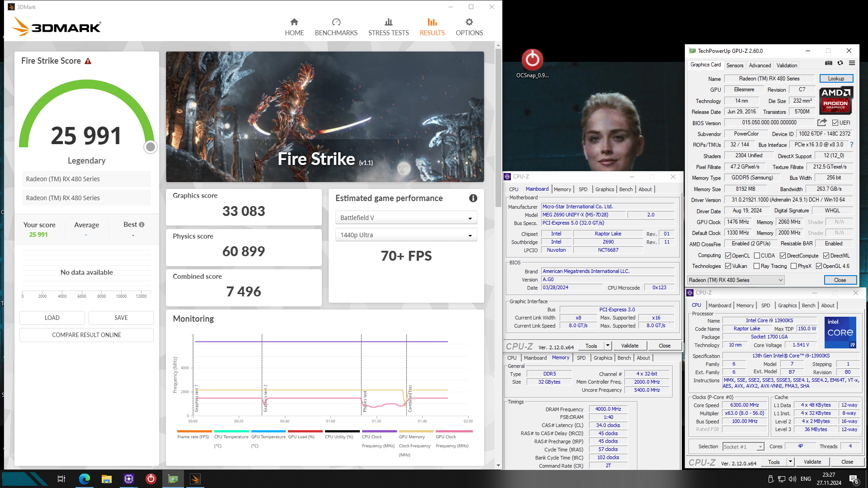
Task: Open the red power app in taskbar
Action: [x=151, y=479]
